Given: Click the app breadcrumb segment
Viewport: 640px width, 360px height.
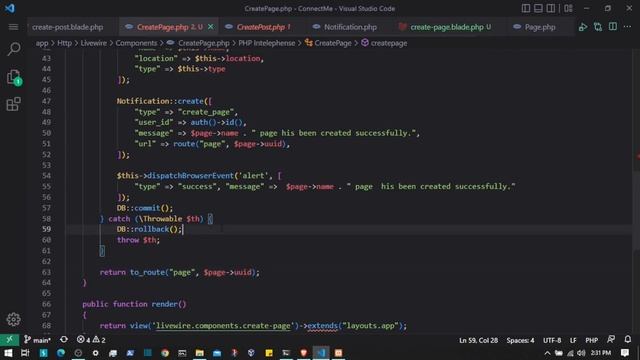Looking at the screenshot, I should point(42,43).
